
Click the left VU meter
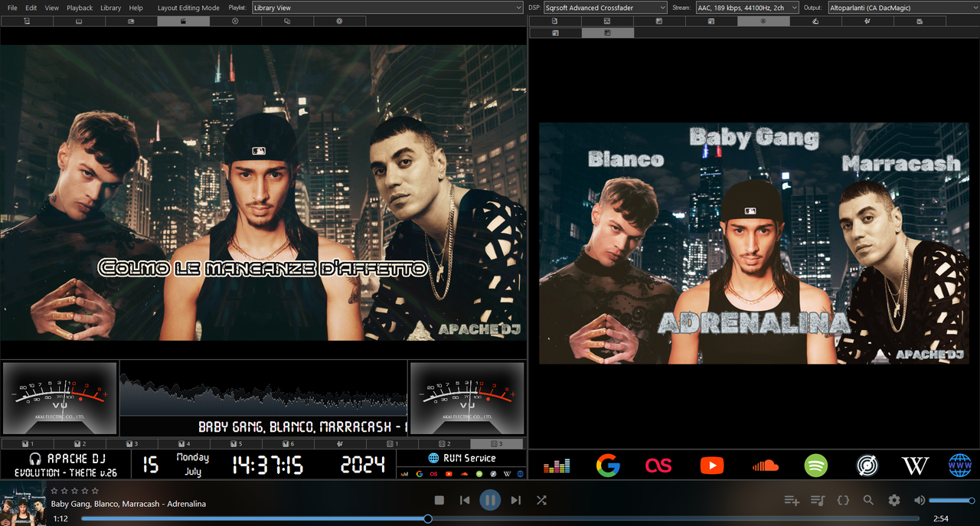(60, 398)
